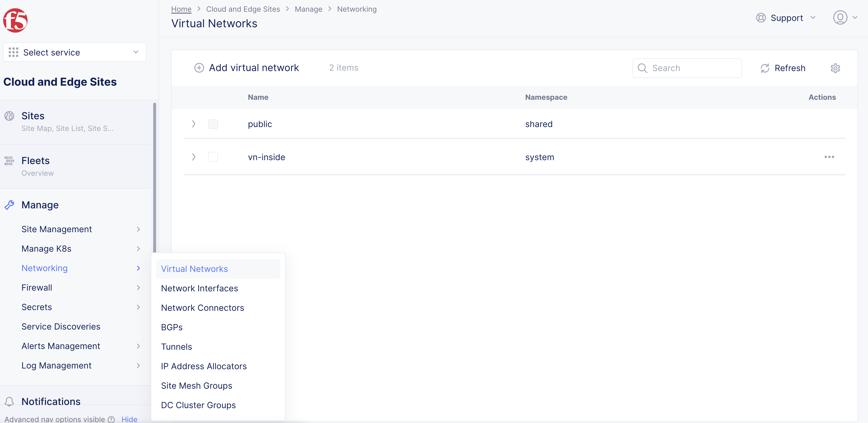Image resolution: width=868 pixels, height=423 pixels.
Task: Open the vn-inside row actions ellipsis
Action: [x=829, y=157]
